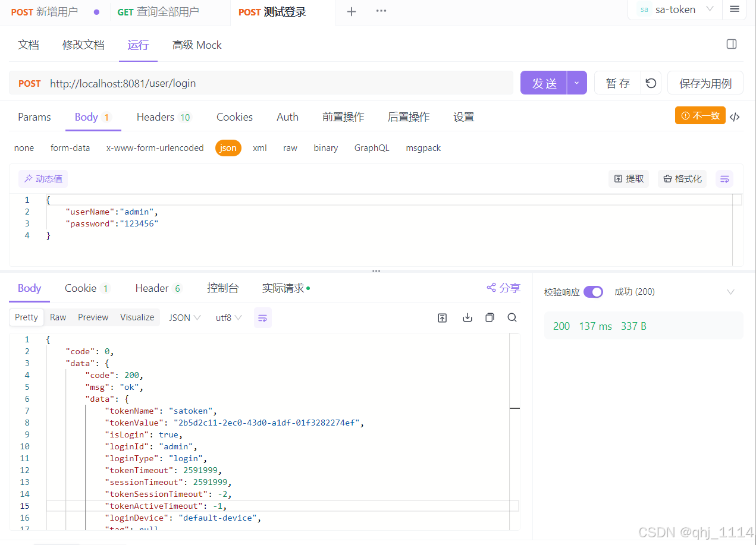Open the 后置操作 tab

point(409,117)
